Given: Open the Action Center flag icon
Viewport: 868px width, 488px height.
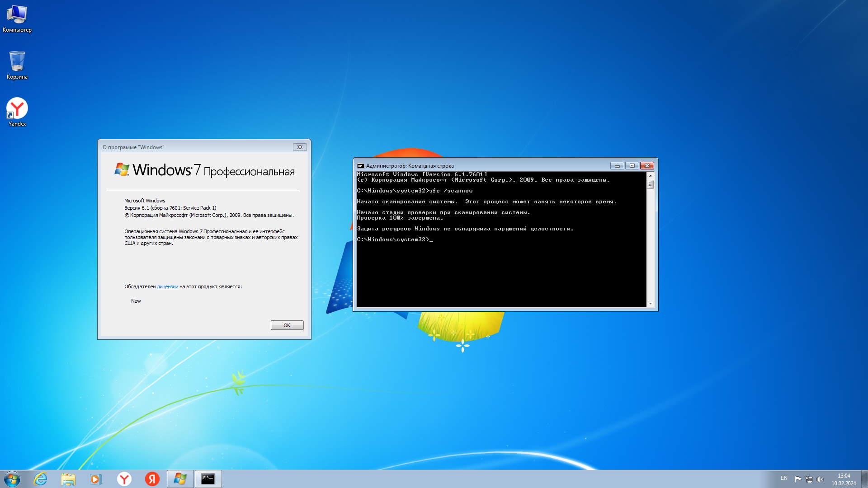Looking at the screenshot, I should click(x=798, y=479).
